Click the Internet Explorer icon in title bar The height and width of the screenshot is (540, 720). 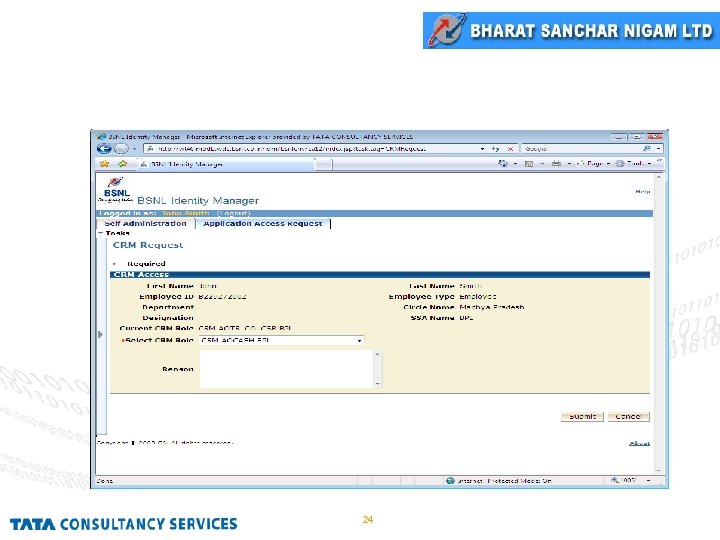tap(101, 136)
